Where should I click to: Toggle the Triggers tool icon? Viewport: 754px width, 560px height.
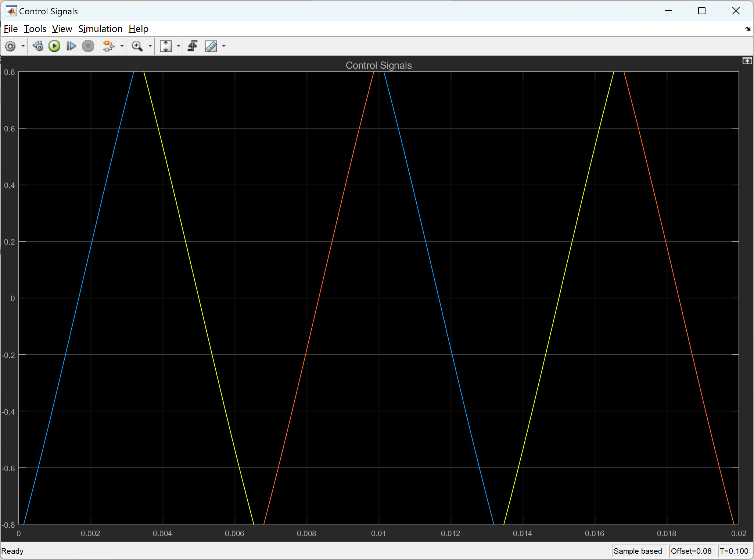193,46
